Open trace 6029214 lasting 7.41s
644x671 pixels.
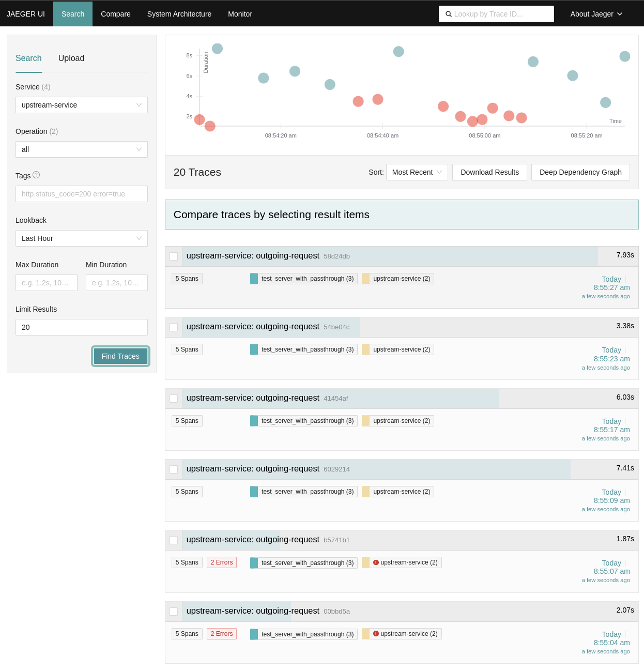[410, 469]
